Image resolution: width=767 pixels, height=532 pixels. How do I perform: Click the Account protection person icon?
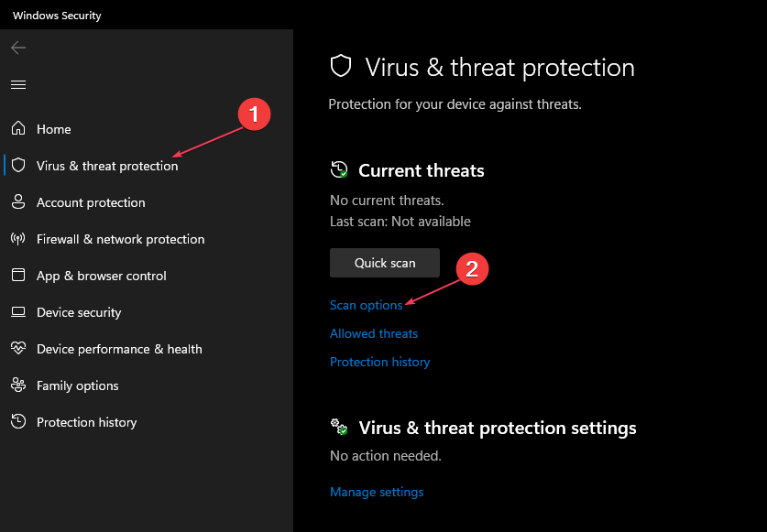(x=18, y=202)
